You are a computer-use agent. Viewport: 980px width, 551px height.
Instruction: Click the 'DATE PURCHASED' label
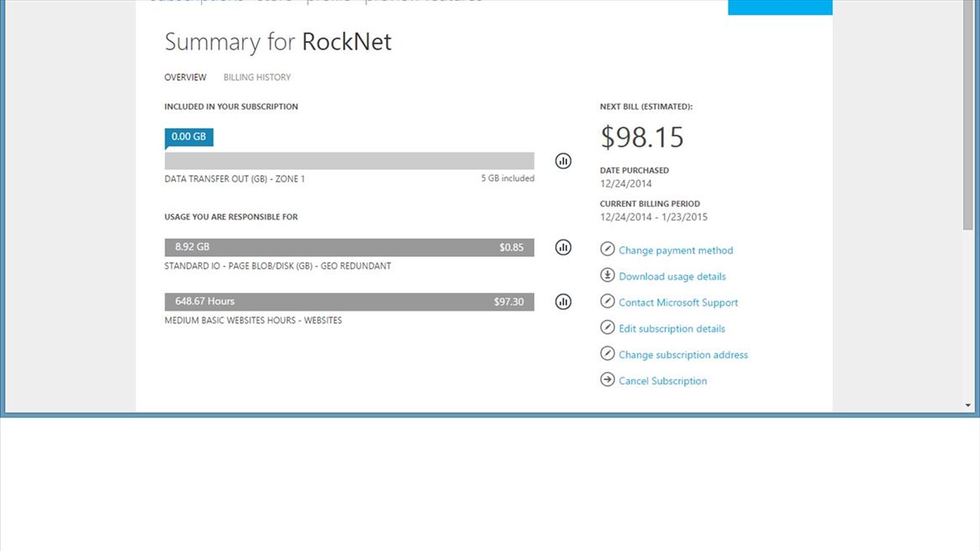[634, 171]
